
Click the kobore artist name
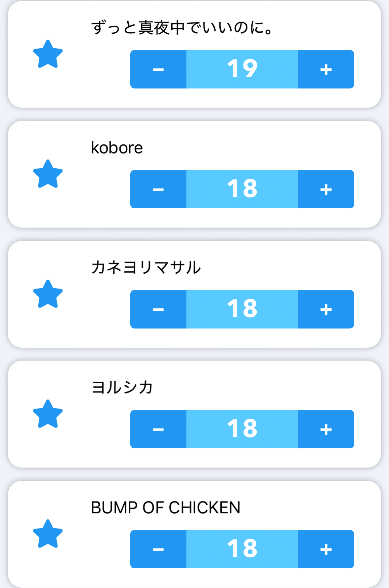117,148
